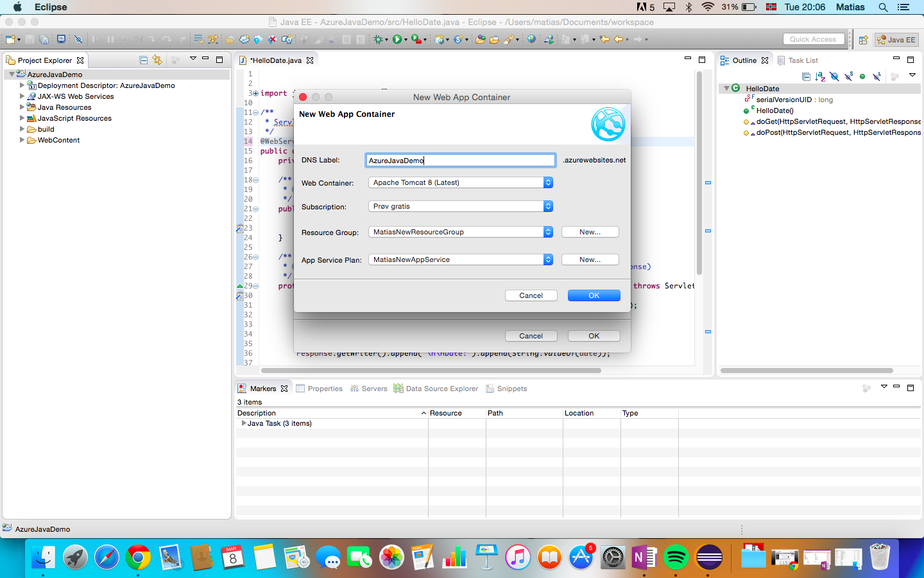Open the App Service Plan dropdown
The width and height of the screenshot is (924, 578).
pos(461,259)
